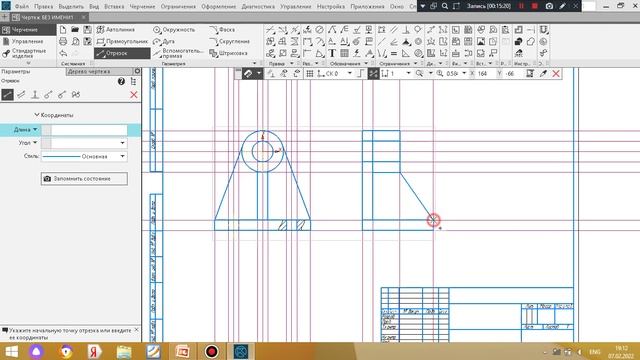Open the СК 0 coordinate system dropdown

click(x=349, y=73)
